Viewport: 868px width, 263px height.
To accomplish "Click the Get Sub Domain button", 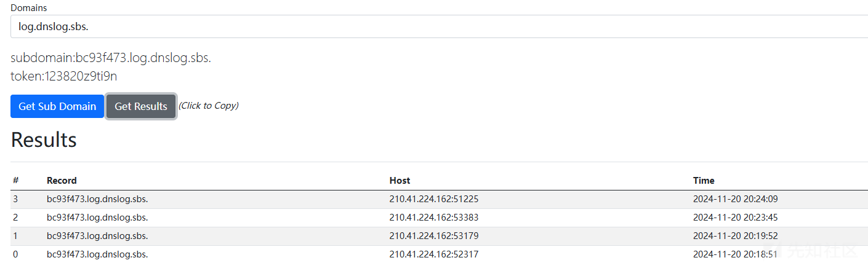I will coord(57,106).
